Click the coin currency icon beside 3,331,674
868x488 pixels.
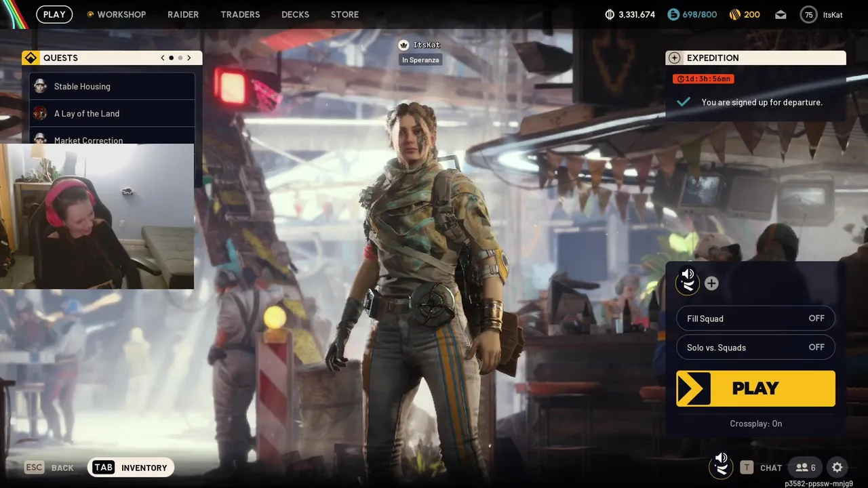point(609,14)
